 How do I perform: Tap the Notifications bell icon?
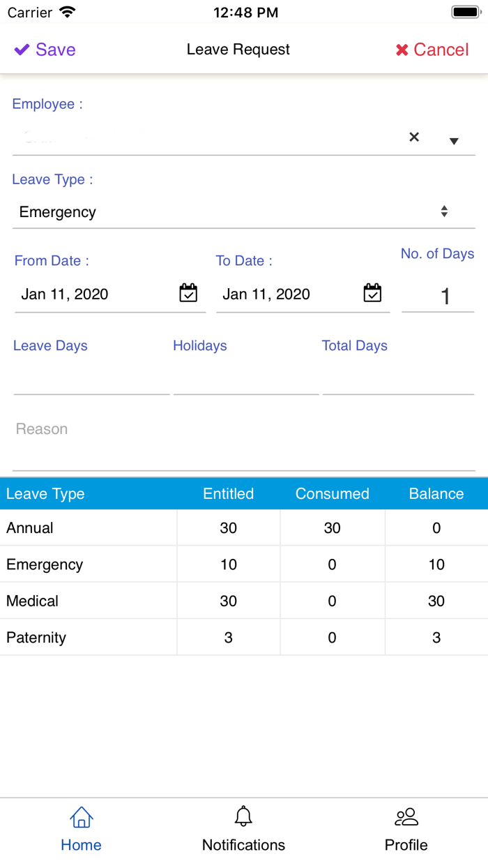coord(243,816)
